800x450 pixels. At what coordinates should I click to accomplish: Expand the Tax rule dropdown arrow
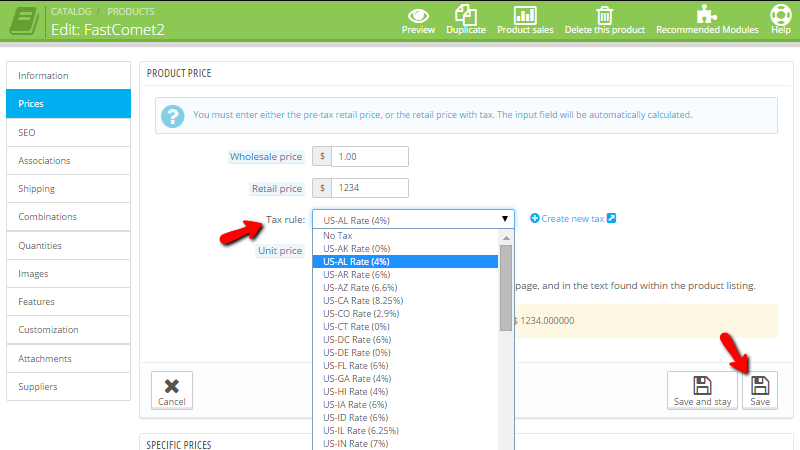click(504, 219)
